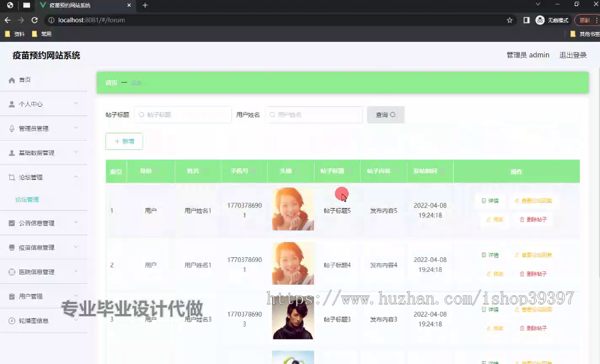Click the 基础数据管理 sidebar icon

pyautogui.click(x=11, y=153)
